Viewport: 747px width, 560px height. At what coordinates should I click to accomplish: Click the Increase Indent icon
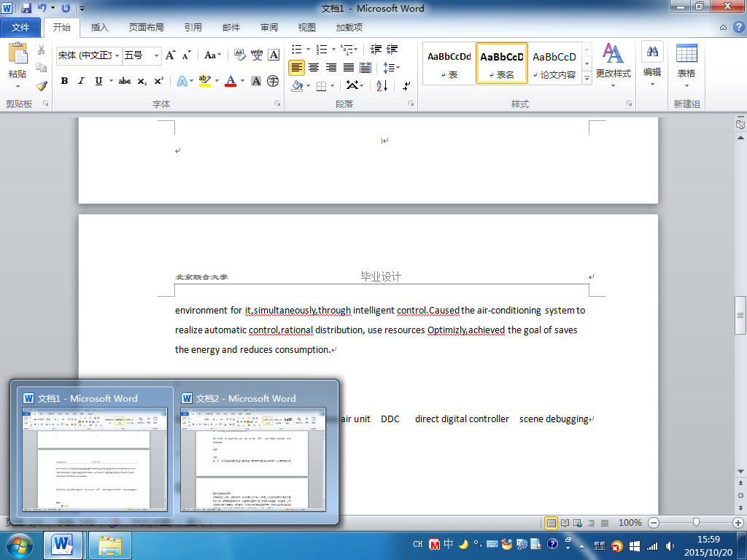pyautogui.click(x=392, y=49)
